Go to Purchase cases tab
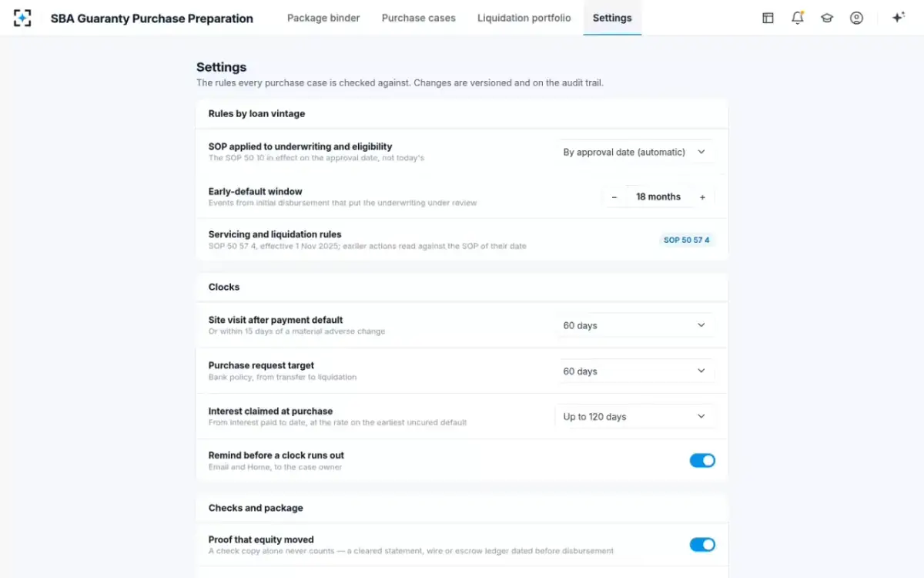The image size is (924, 578). click(419, 18)
